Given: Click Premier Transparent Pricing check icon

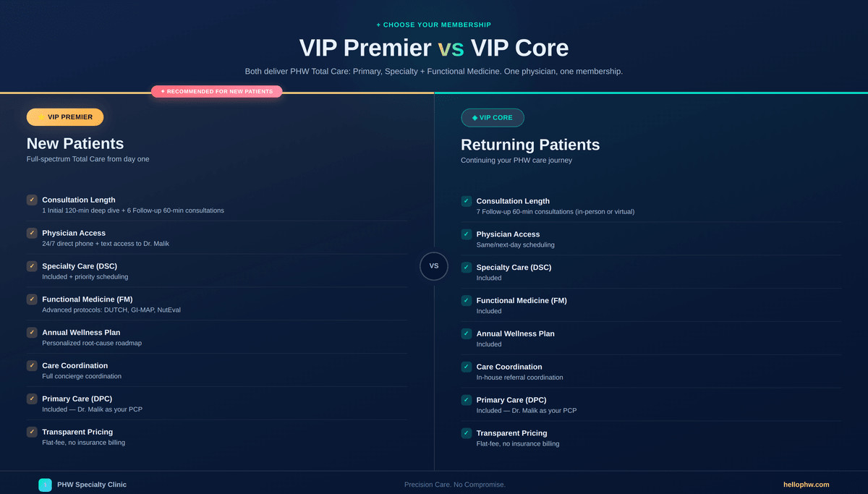Looking at the screenshot, I should (32, 432).
